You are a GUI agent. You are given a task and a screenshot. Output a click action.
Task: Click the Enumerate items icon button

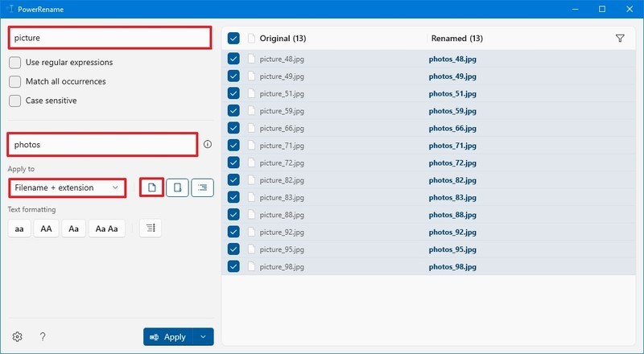coord(151,228)
